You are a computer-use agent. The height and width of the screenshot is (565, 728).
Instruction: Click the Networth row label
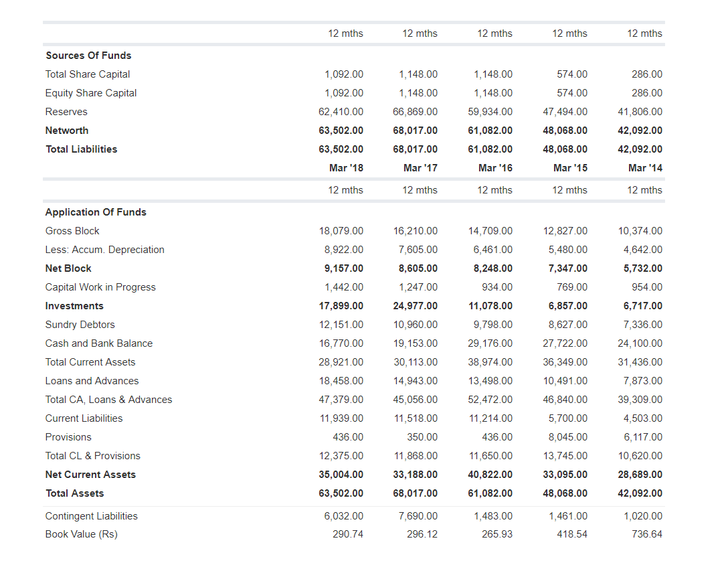[x=67, y=131]
